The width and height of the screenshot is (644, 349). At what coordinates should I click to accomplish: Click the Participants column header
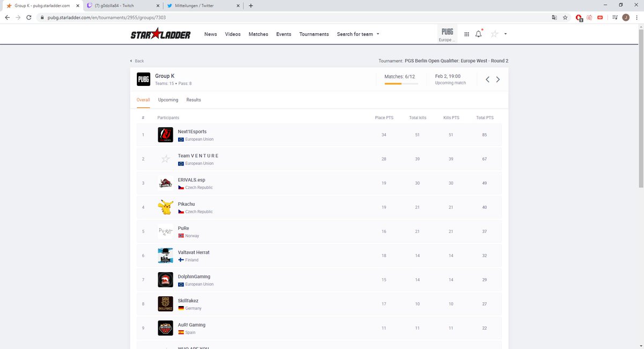tap(168, 118)
